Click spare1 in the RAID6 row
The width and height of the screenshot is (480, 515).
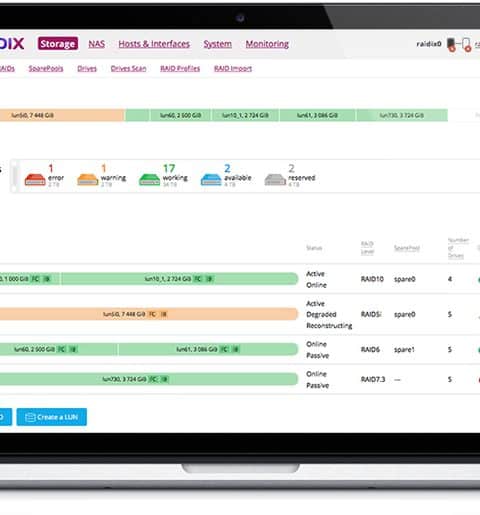click(404, 349)
